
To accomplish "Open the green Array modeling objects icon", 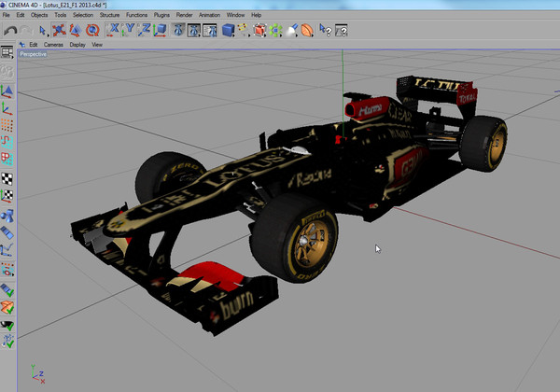I will point(275,31).
